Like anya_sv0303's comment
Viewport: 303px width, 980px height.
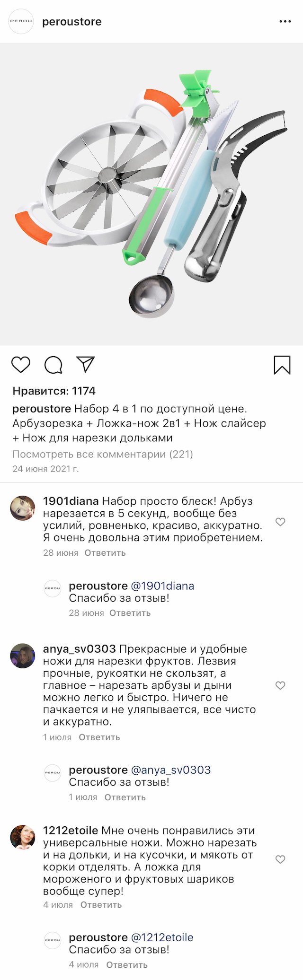280,685
